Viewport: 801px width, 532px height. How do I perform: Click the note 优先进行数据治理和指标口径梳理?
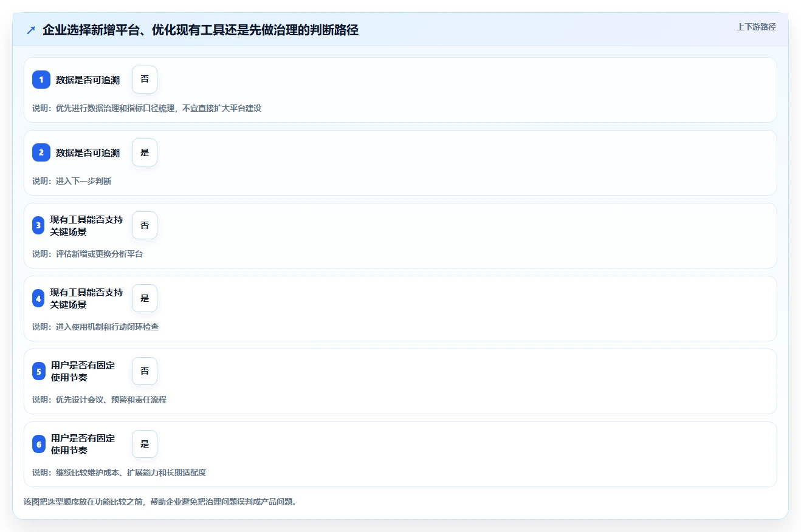coord(146,108)
